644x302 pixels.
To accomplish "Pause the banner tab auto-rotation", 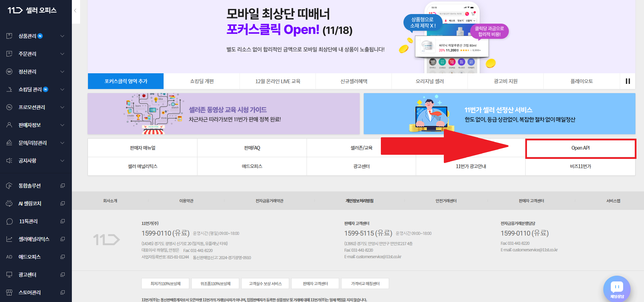I will click(x=628, y=81).
